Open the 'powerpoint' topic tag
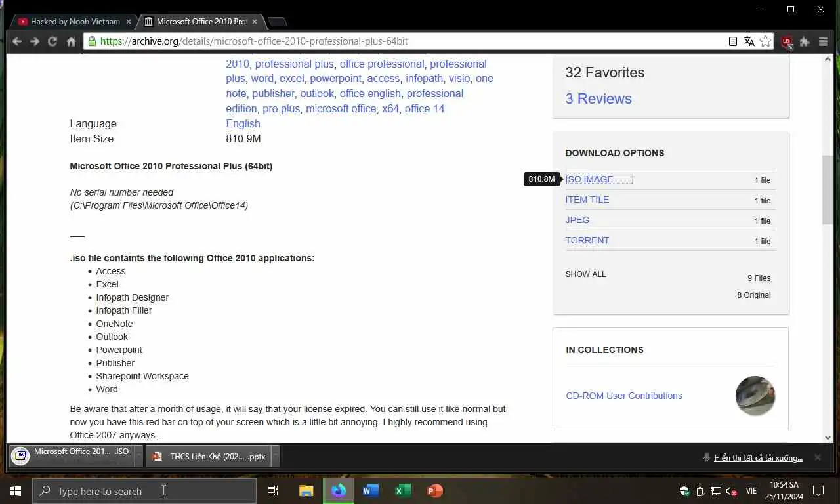Screen dimensions: 840x504 tap(335, 78)
